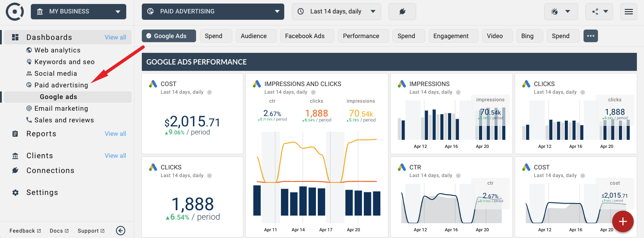Screen dimensions: 644x238
Task: Click the Reports clipboard icon
Action: [x=15, y=134]
